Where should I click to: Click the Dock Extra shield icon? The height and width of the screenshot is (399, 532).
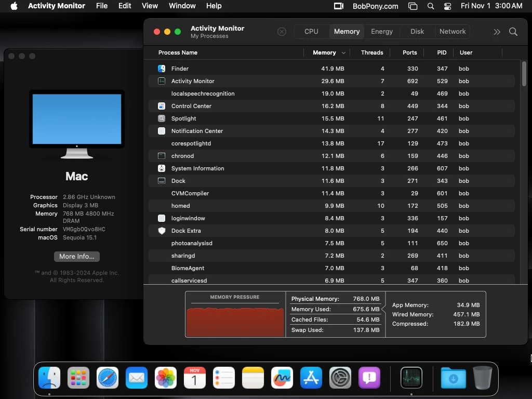tap(162, 231)
